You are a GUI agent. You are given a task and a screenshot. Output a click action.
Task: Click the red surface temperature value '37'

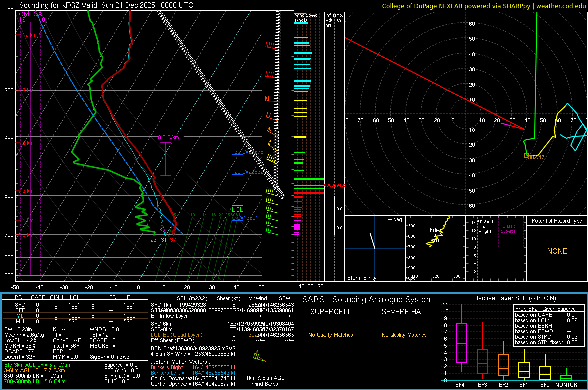pos(173,240)
